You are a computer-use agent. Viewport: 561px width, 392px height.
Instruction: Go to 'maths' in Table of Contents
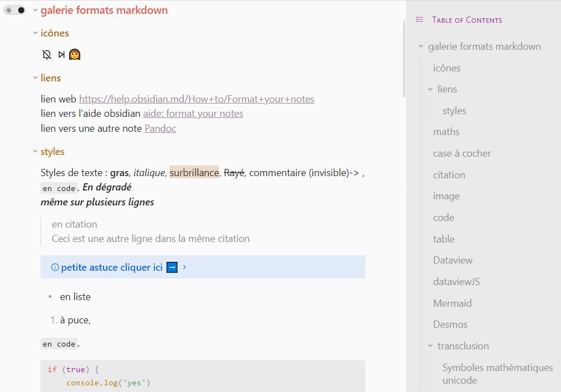(x=446, y=132)
